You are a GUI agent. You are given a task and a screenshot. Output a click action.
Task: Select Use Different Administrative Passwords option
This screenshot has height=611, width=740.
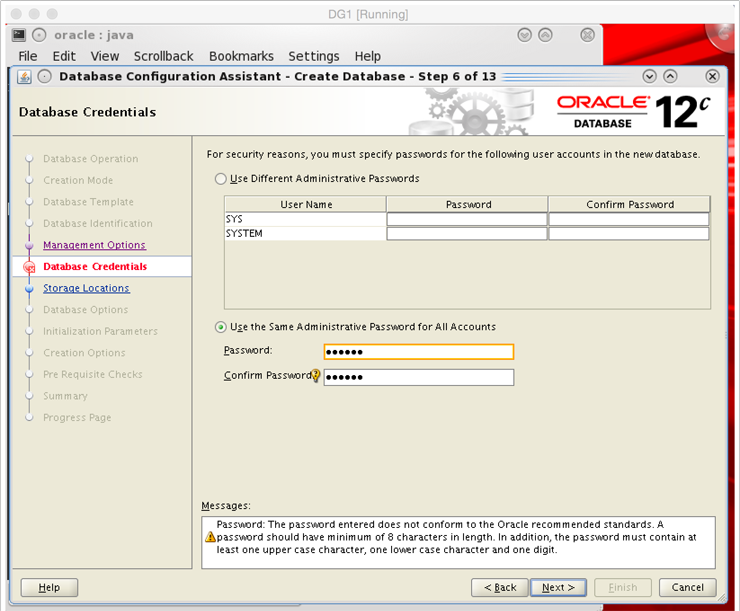click(x=220, y=179)
